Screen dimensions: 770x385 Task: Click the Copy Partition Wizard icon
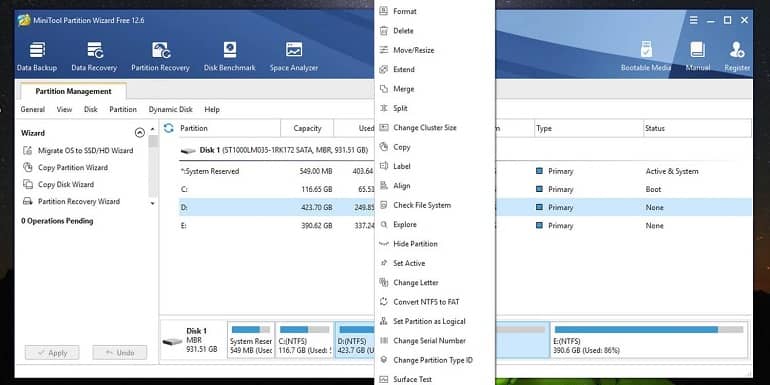28,167
